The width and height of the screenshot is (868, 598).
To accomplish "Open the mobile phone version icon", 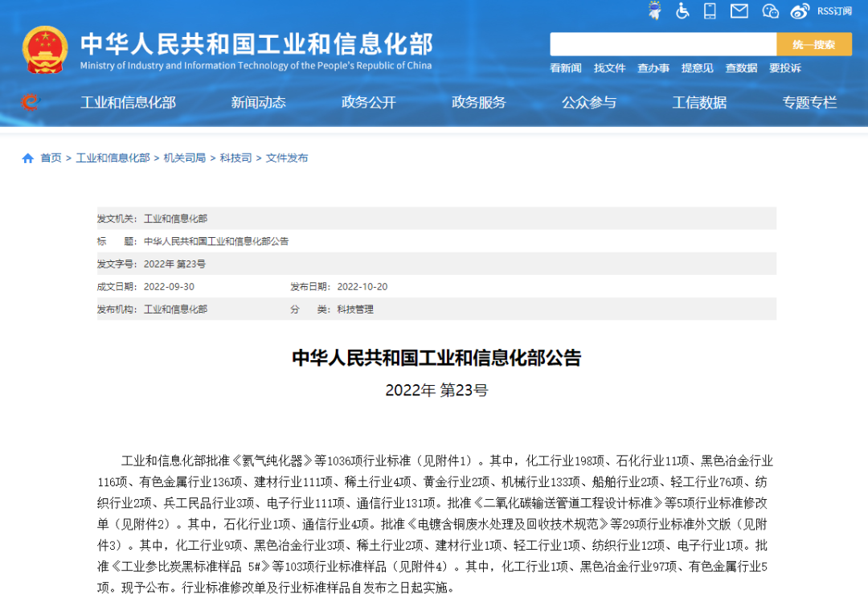I will [x=710, y=10].
